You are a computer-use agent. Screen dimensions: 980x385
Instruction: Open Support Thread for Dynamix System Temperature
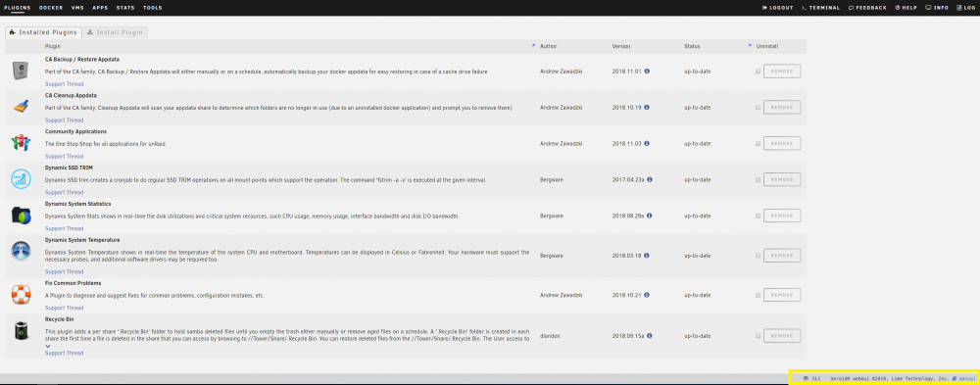click(x=64, y=272)
